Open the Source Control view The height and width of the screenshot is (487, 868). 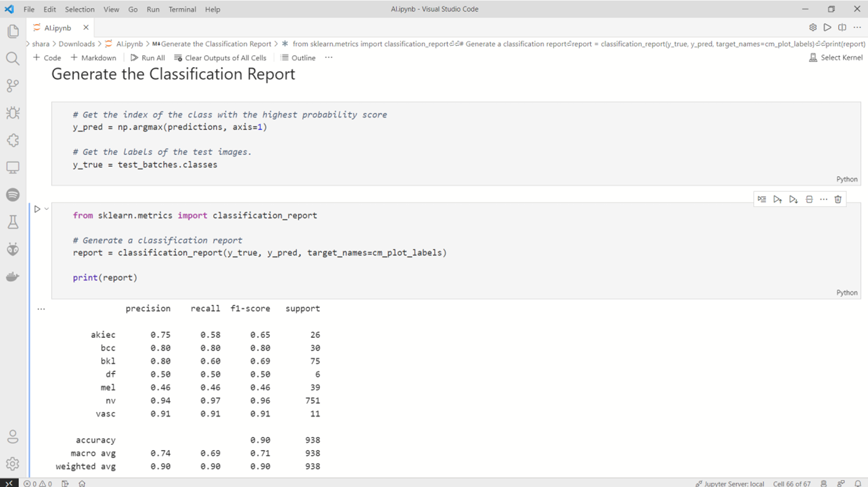click(13, 86)
